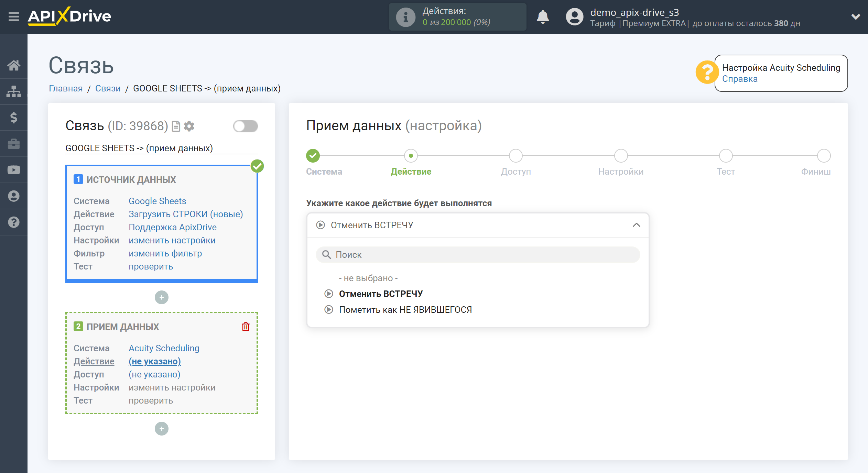Open the help question sidebar icon
The width and height of the screenshot is (868, 473).
[x=14, y=222]
